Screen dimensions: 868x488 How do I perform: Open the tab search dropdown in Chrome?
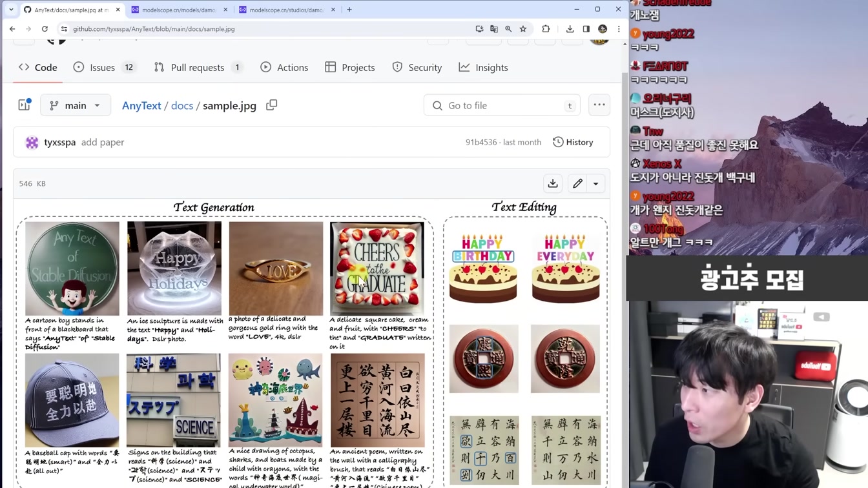pos(11,10)
